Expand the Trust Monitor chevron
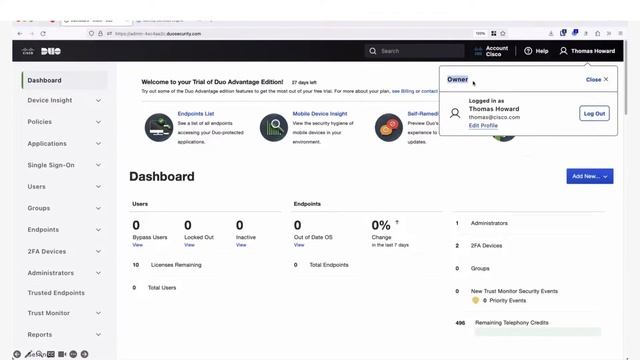640x360 pixels. pos(98,313)
